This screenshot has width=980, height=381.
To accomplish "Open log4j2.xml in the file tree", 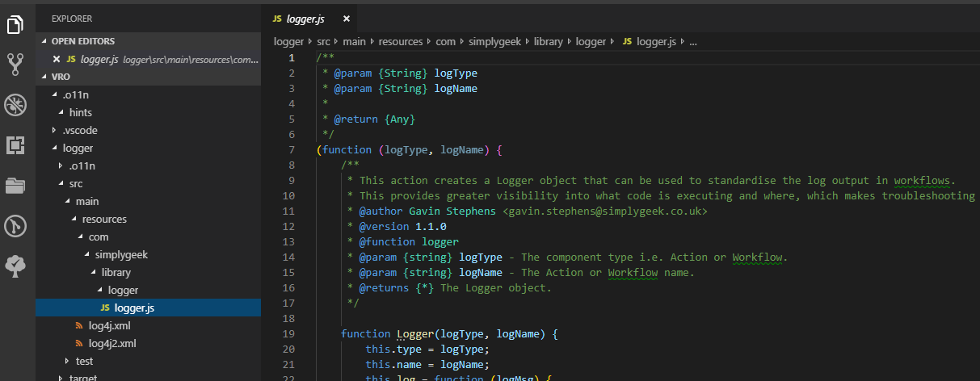I will click(148, 343).
